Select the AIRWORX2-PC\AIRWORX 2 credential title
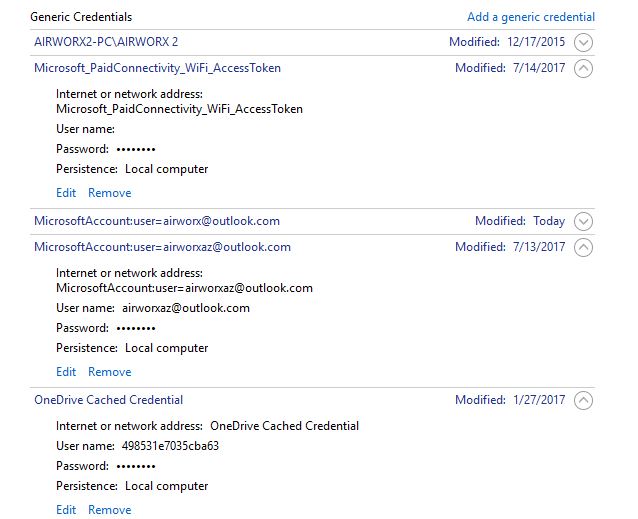The height and width of the screenshot is (519, 638). [x=106, y=42]
